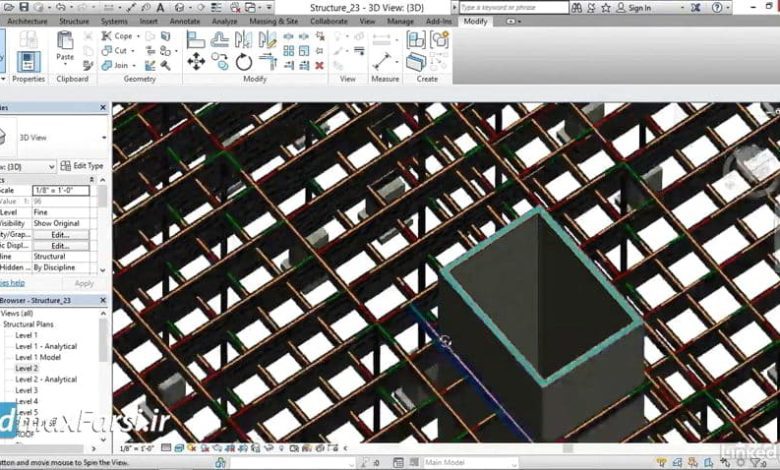Image resolution: width=780 pixels, height=470 pixels.
Task: Activate the Move tool with four arrows
Action: 196,62
